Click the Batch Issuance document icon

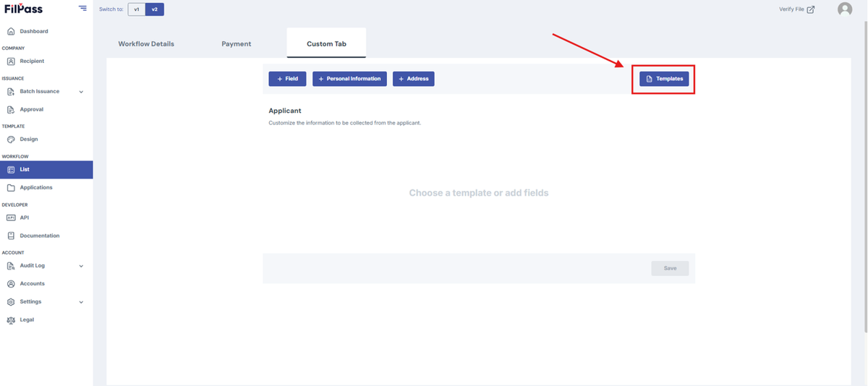click(x=11, y=92)
